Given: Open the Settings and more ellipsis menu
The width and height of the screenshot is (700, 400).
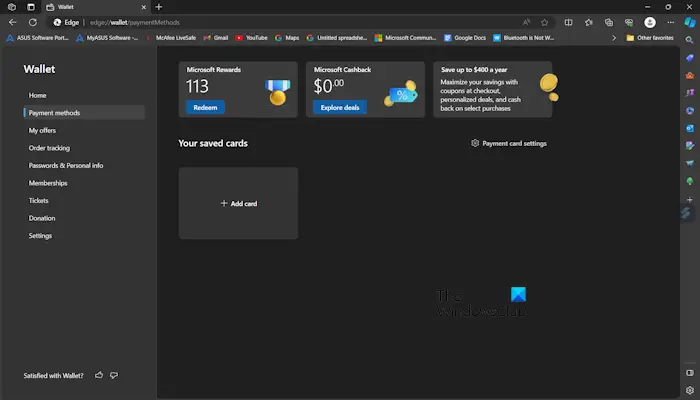Looking at the screenshot, I should tap(671, 22).
